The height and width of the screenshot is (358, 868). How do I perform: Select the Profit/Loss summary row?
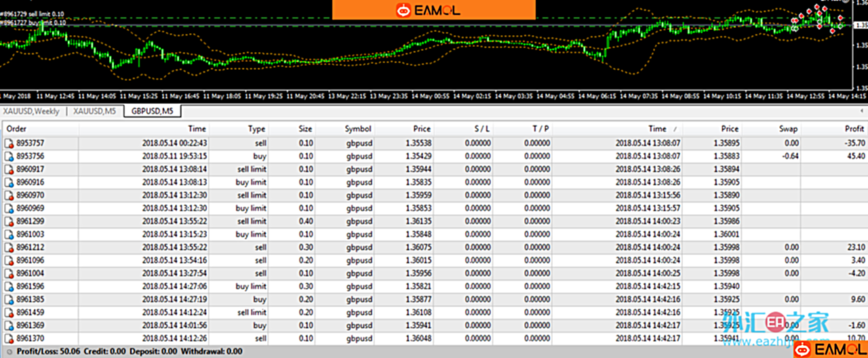pyautogui.click(x=129, y=351)
